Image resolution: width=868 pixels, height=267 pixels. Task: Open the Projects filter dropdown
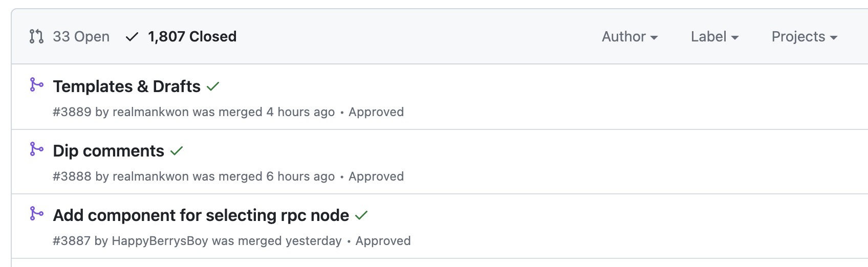pos(804,37)
